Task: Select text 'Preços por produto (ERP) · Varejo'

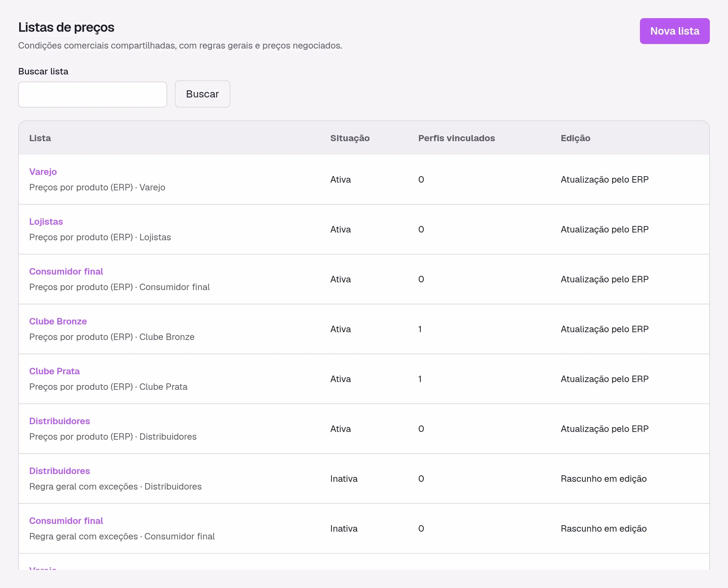Action: (x=97, y=187)
